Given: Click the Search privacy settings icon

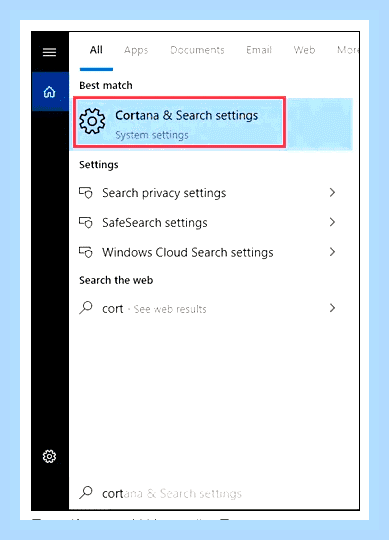Looking at the screenshot, I should point(86,193).
